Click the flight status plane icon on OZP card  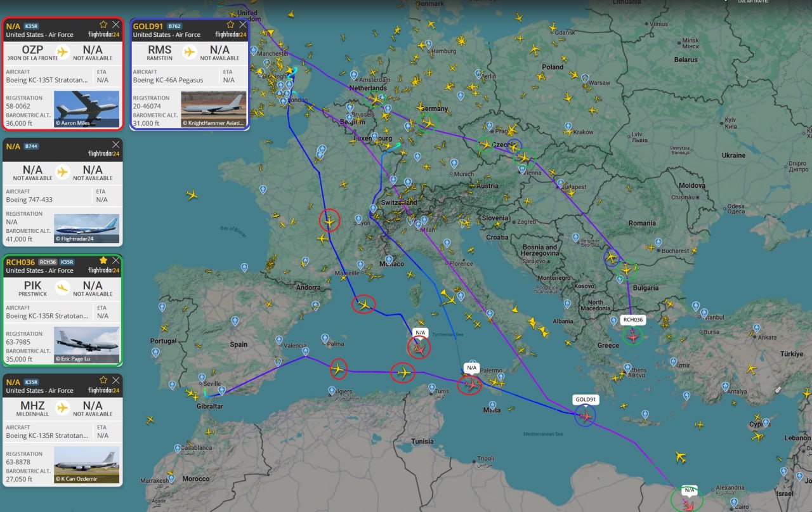(x=62, y=51)
